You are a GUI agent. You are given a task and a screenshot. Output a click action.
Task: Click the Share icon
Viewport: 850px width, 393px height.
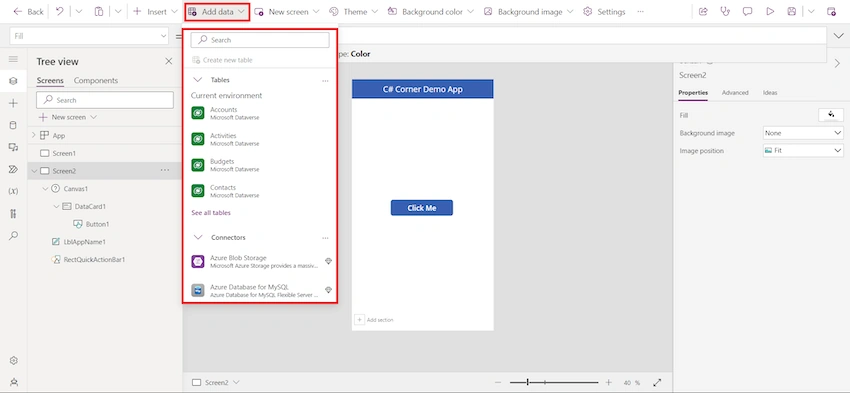tap(703, 11)
